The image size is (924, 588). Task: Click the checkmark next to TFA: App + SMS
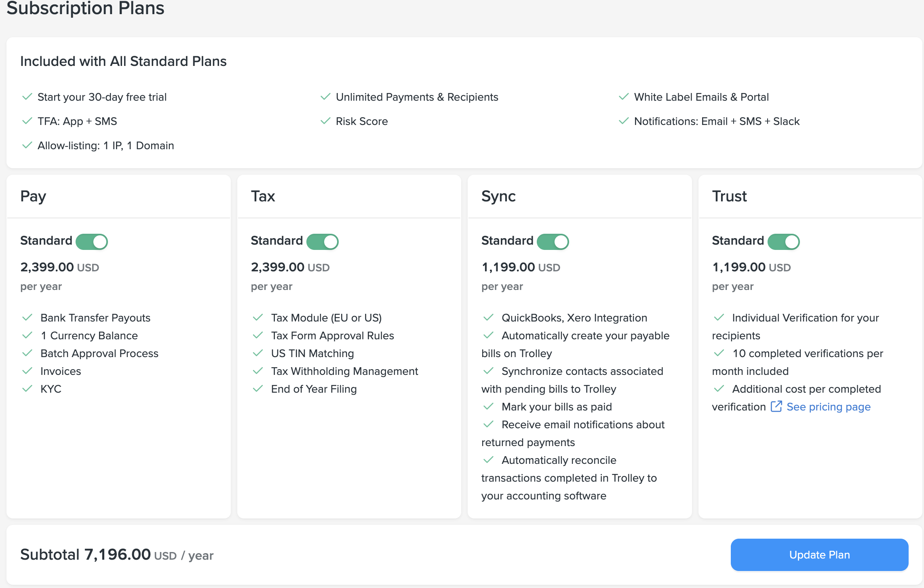27,121
